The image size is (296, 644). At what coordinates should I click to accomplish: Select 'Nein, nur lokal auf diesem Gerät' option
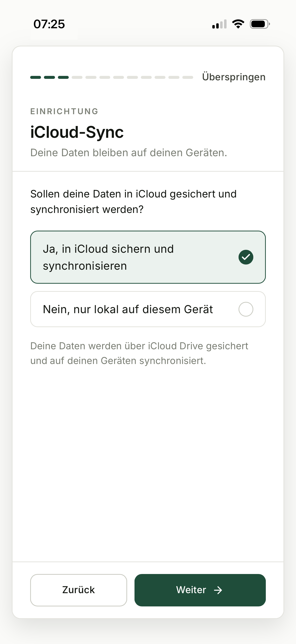pyautogui.click(x=148, y=309)
